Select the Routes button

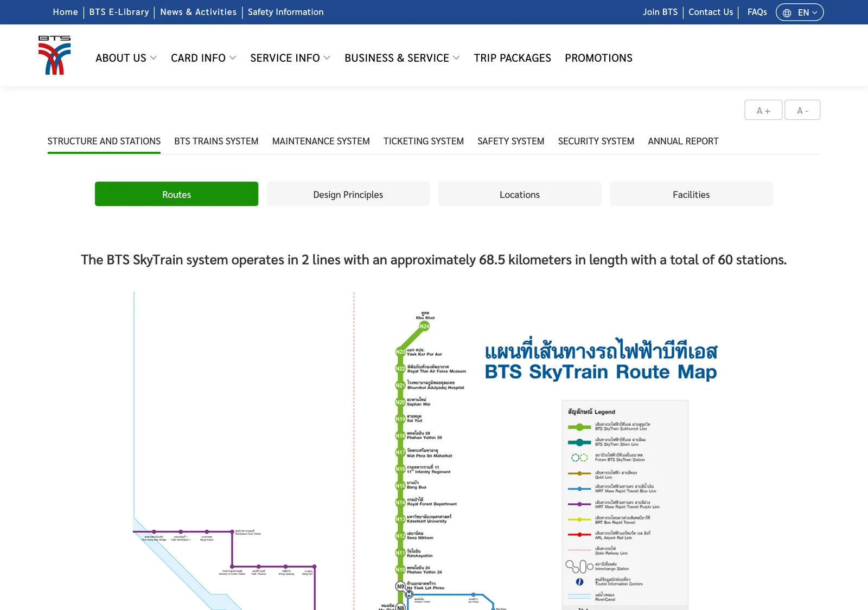(176, 194)
